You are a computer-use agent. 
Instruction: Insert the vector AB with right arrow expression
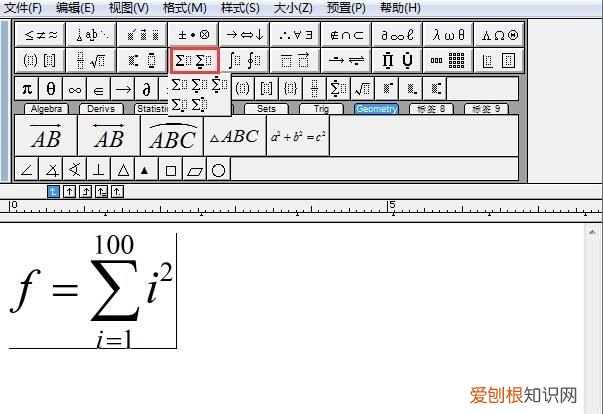tap(46, 136)
